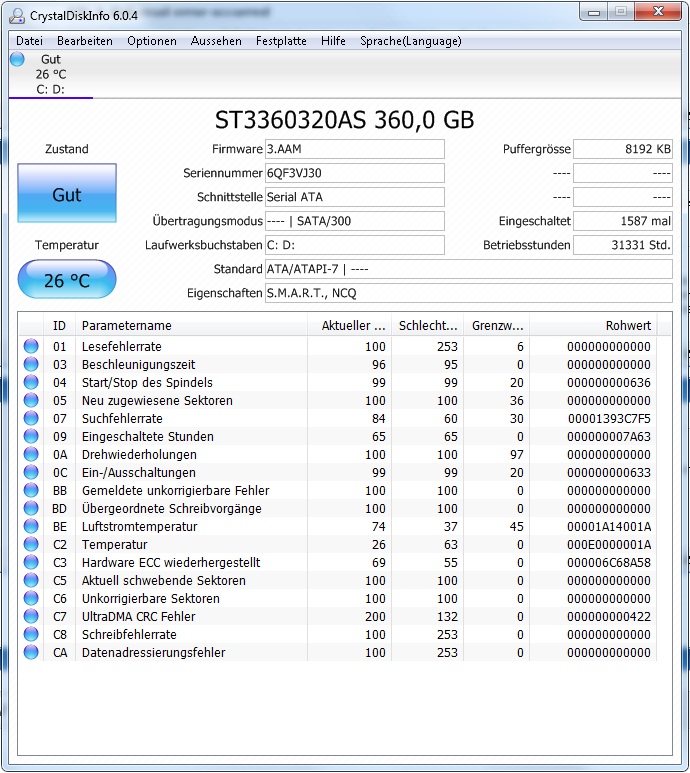This screenshot has width=690, height=773.
Task: Select the Hardware ECC wiederhergestellt row name
Action: click(x=171, y=562)
